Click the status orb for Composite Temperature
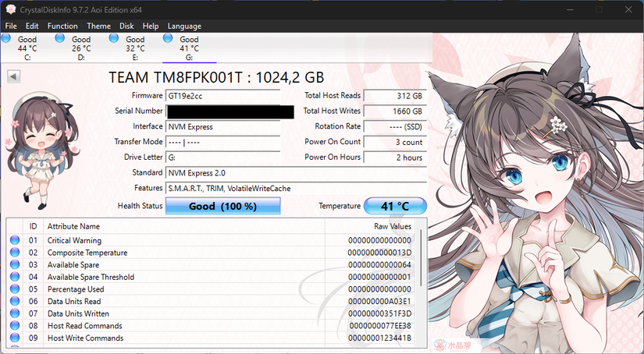This screenshot has width=644, height=354. 15,253
